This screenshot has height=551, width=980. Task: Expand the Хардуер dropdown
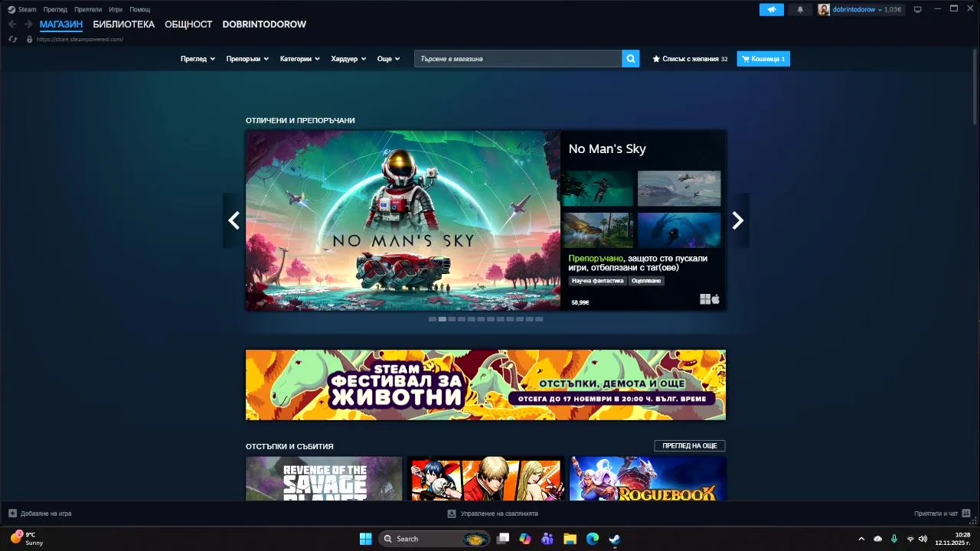[x=348, y=59]
